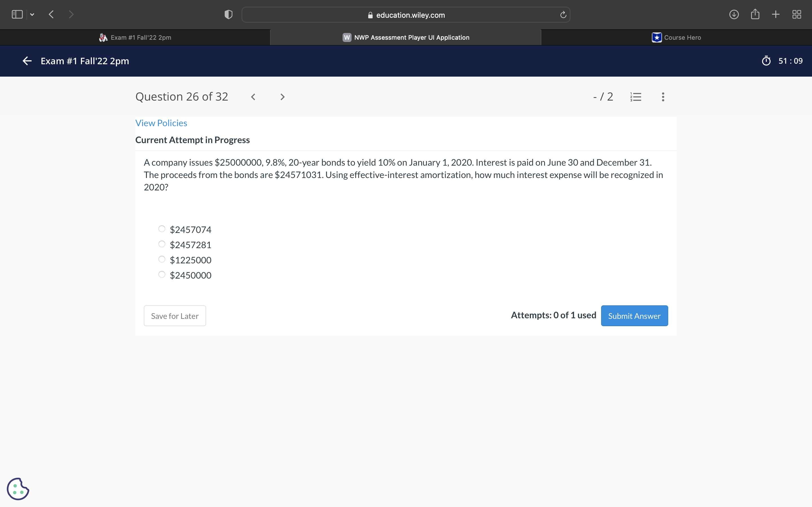Screen dimensions: 812x507
Task: Select the $1225000 answer option
Action: [162, 259]
